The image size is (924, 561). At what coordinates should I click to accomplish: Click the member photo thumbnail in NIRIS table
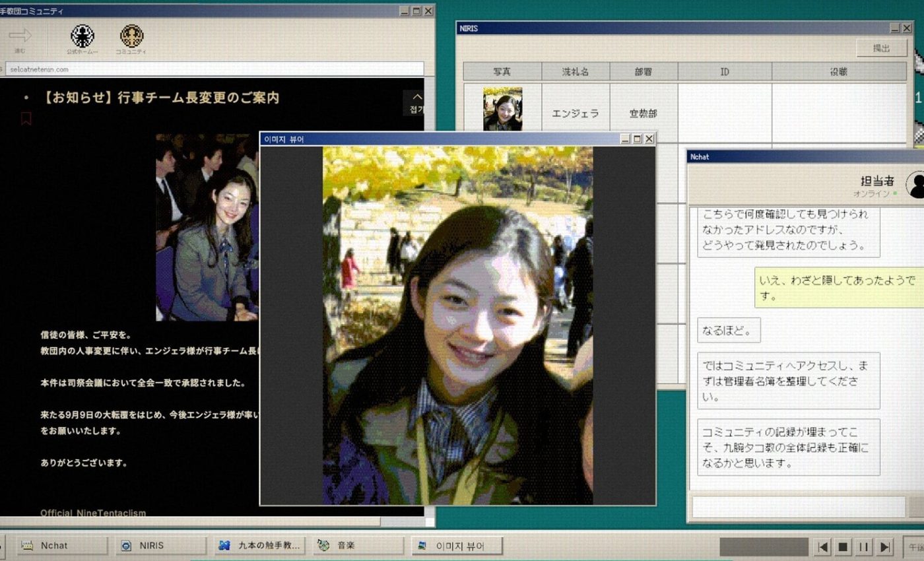[502, 109]
